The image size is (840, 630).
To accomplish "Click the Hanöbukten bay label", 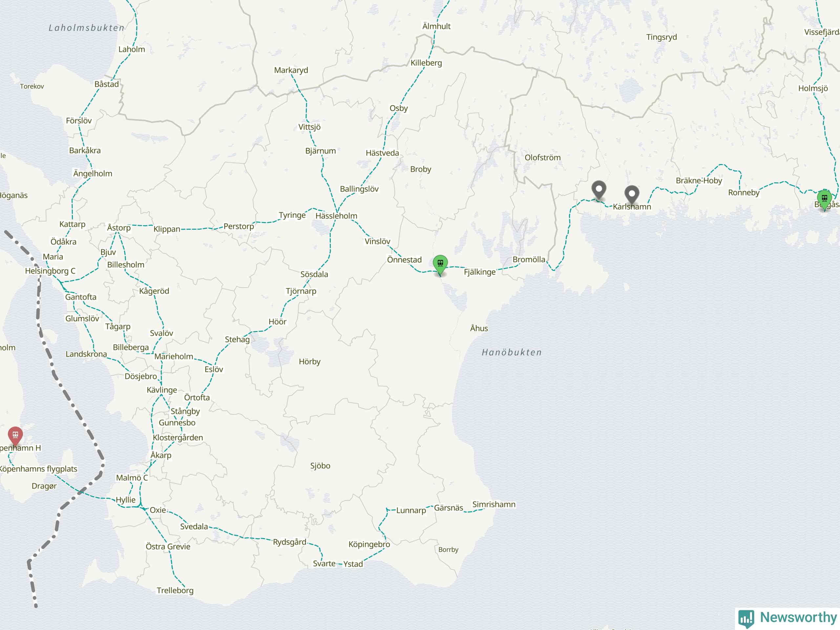I will pos(512,352).
